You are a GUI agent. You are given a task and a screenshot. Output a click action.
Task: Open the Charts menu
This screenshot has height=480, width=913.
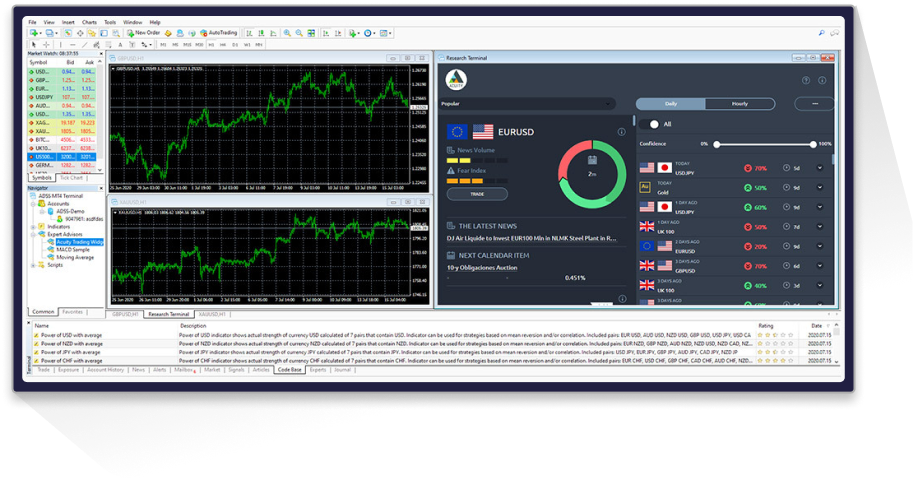[x=89, y=22]
